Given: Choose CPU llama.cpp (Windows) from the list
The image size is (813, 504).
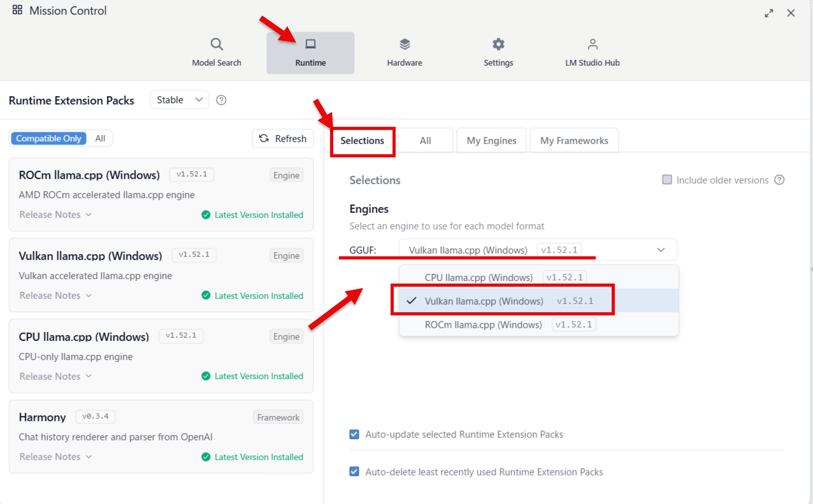Looking at the screenshot, I should [x=478, y=277].
